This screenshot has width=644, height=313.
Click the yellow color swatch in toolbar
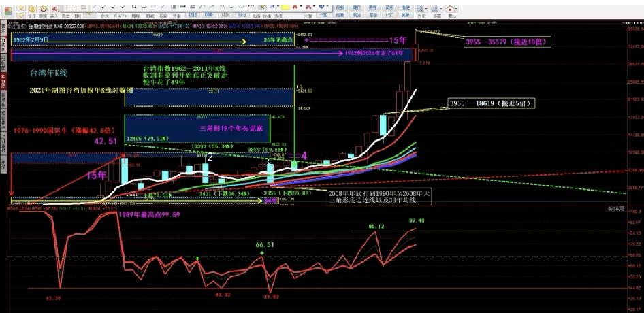coord(284,7)
